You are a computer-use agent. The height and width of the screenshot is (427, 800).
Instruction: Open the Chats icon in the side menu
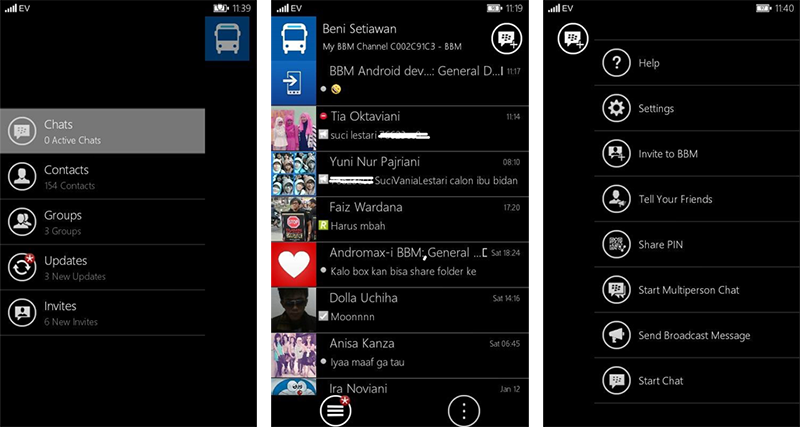[21, 131]
